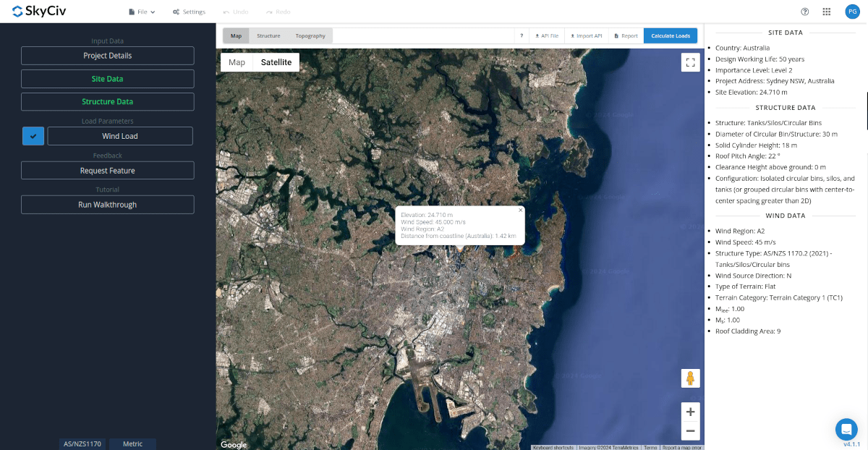Zoom out the map with minus button
Screen dimensions: 868x450
pos(691,430)
